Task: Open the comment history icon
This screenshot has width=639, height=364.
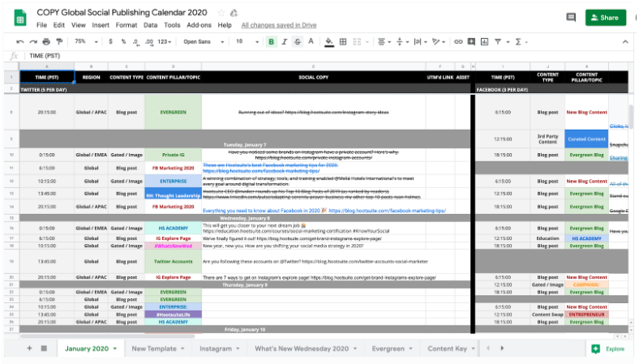Action: 571,18
